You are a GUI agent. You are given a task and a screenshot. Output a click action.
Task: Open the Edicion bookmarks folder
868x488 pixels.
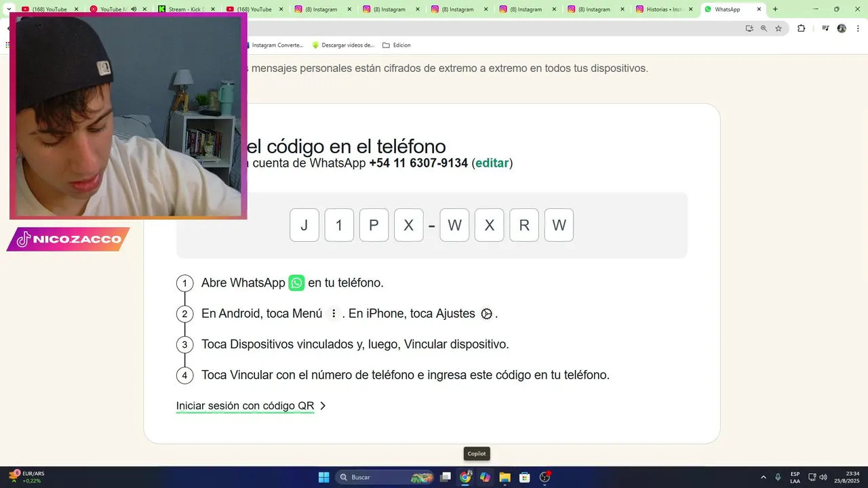click(x=397, y=45)
